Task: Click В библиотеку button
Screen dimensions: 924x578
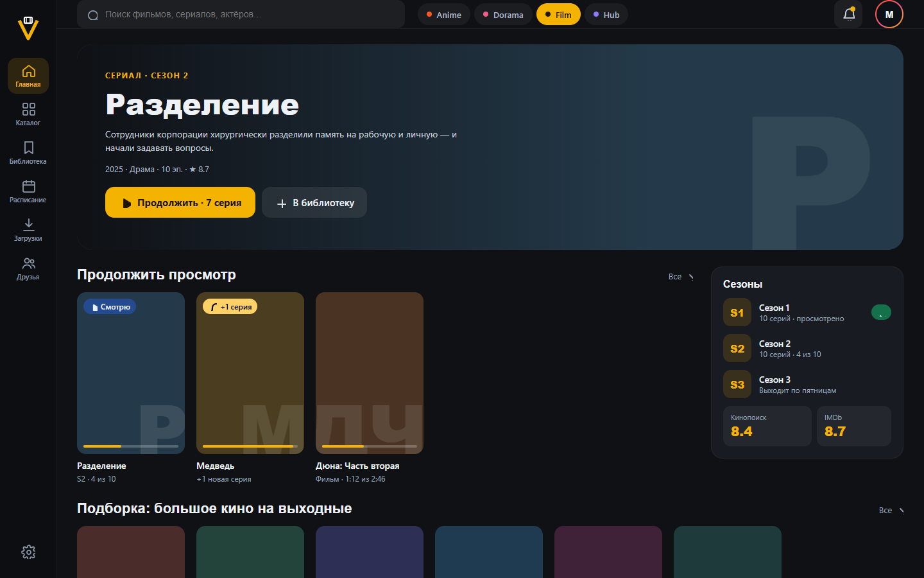Action: [x=314, y=202]
